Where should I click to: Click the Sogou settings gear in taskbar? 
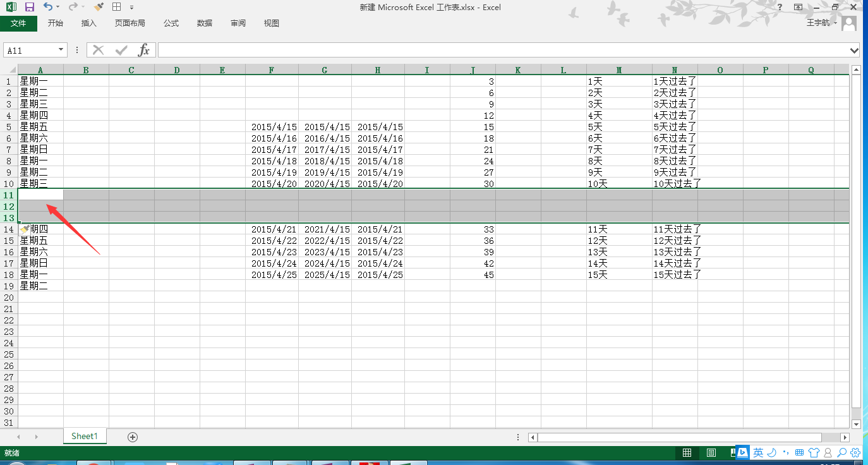855,453
